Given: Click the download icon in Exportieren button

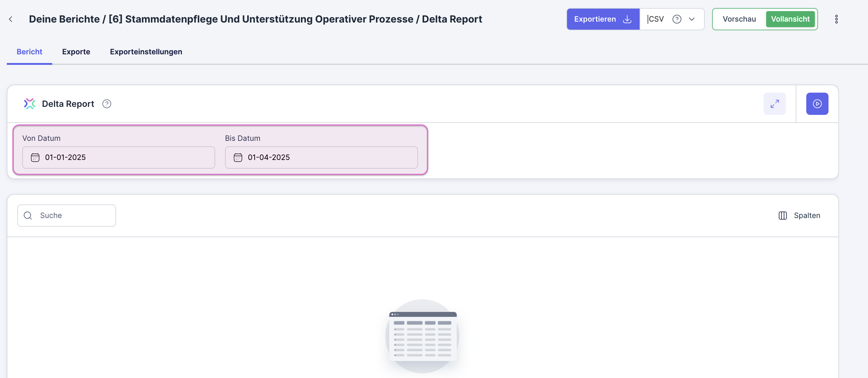Looking at the screenshot, I should pos(627,19).
